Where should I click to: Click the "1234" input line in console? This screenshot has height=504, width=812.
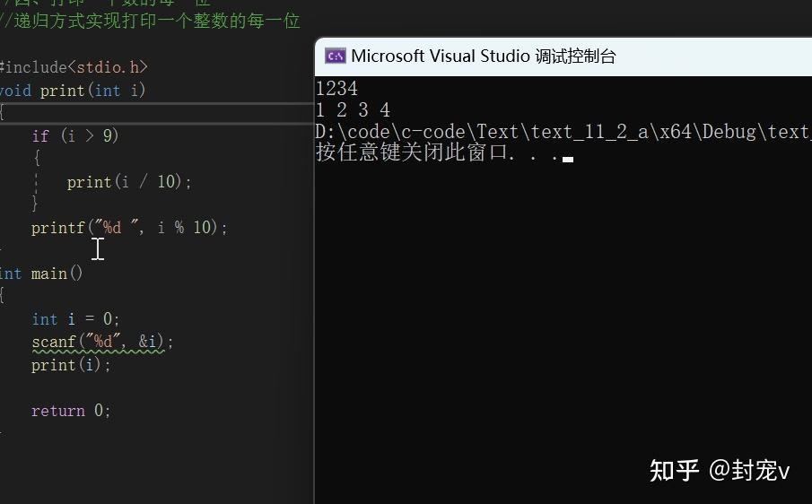tap(337, 88)
